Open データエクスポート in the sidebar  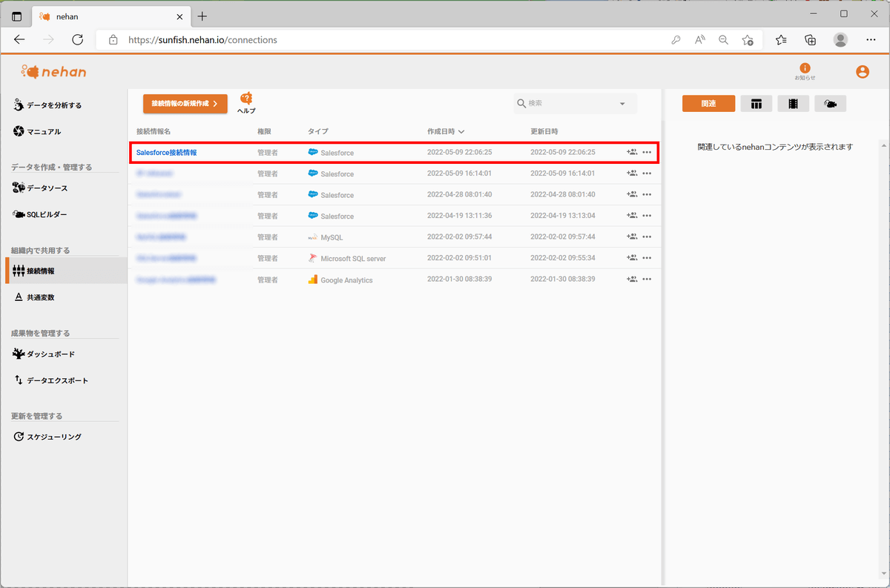pyautogui.click(x=51, y=380)
